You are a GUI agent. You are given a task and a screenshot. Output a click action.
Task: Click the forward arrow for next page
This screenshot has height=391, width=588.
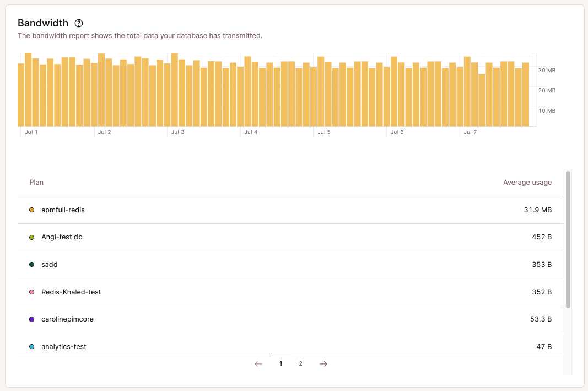pos(323,363)
